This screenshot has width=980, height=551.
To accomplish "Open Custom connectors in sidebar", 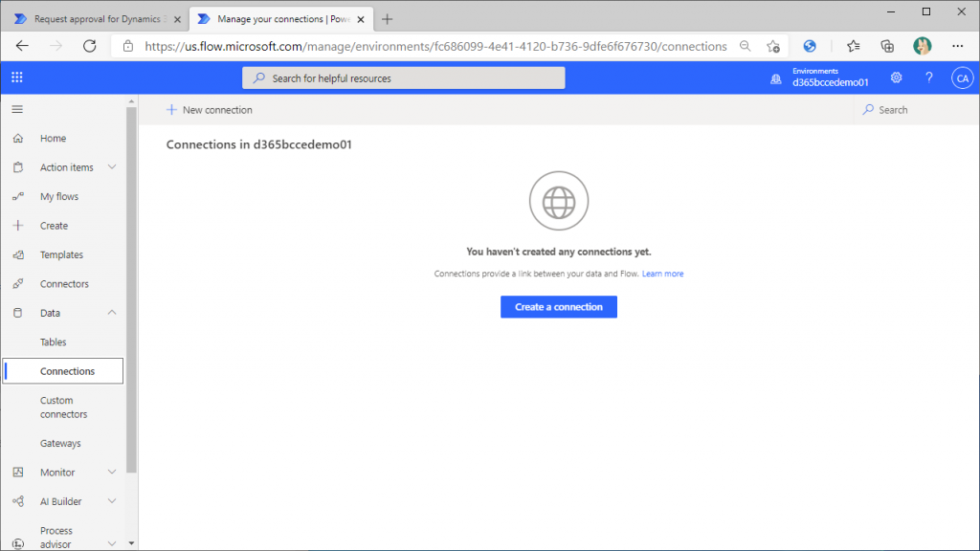I will tap(64, 408).
